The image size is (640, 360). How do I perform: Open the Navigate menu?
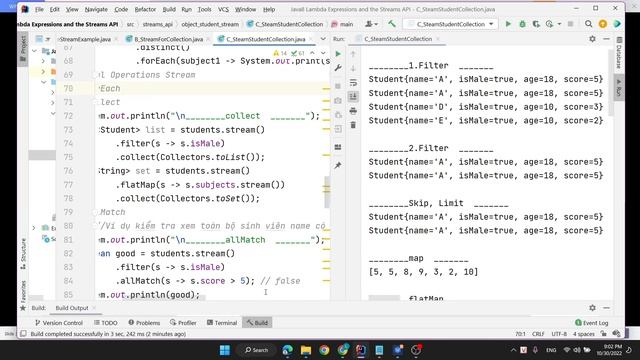click(96, 9)
